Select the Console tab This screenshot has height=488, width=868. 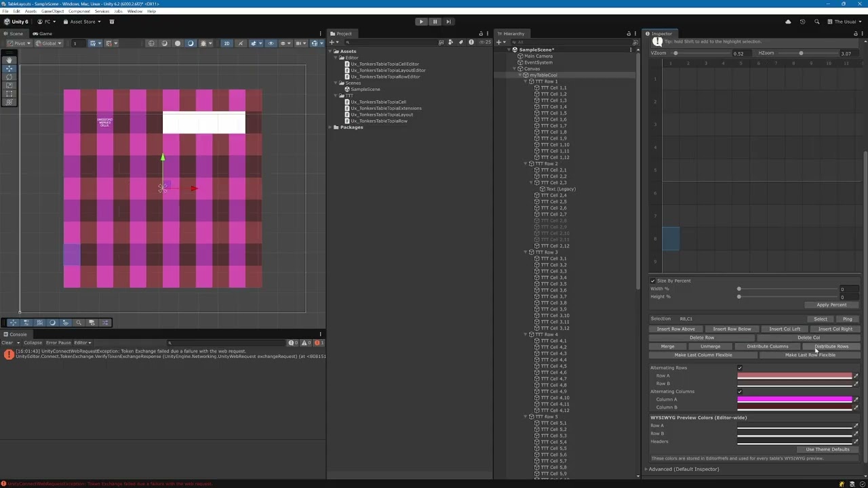(15, 334)
